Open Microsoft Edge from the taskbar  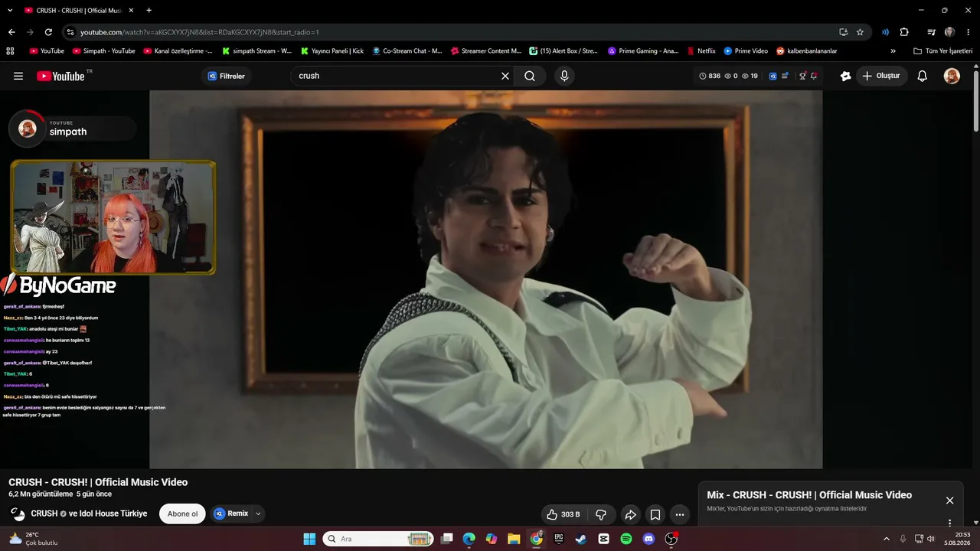(469, 539)
